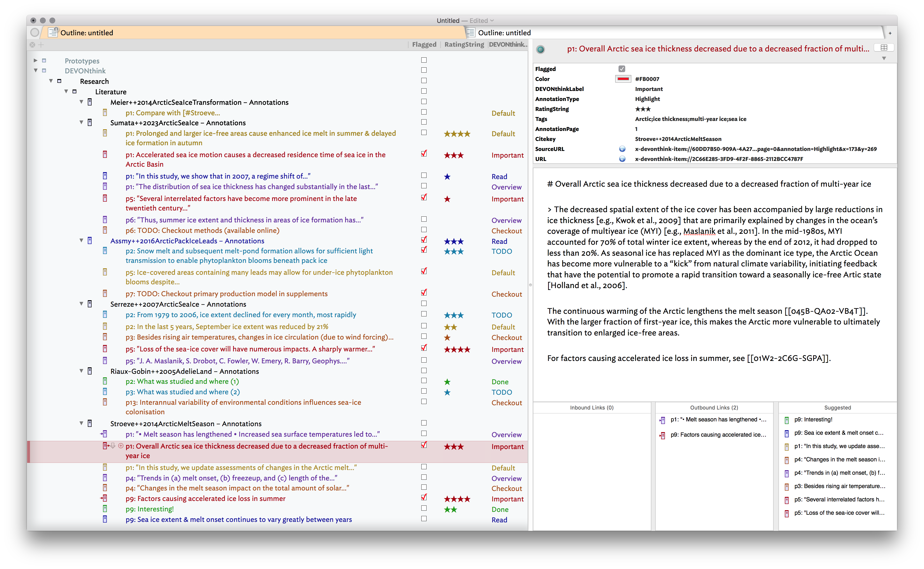Click the globe icon beside SourceURL

622,149
